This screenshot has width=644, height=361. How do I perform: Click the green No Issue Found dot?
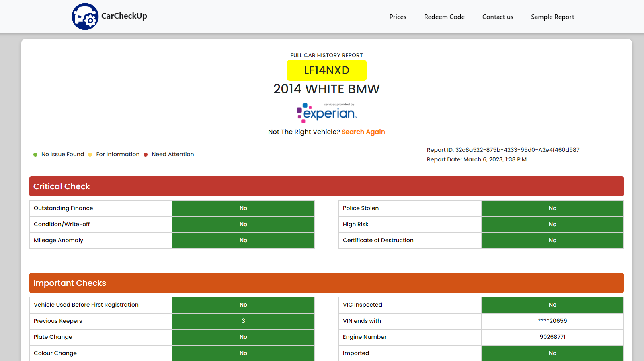click(x=35, y=155)
